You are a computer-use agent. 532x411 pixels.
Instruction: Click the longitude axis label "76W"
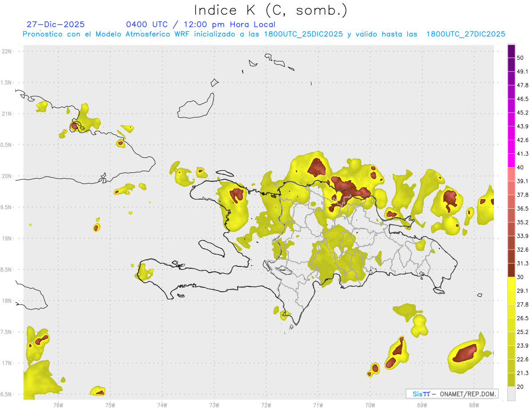(58, 405)
